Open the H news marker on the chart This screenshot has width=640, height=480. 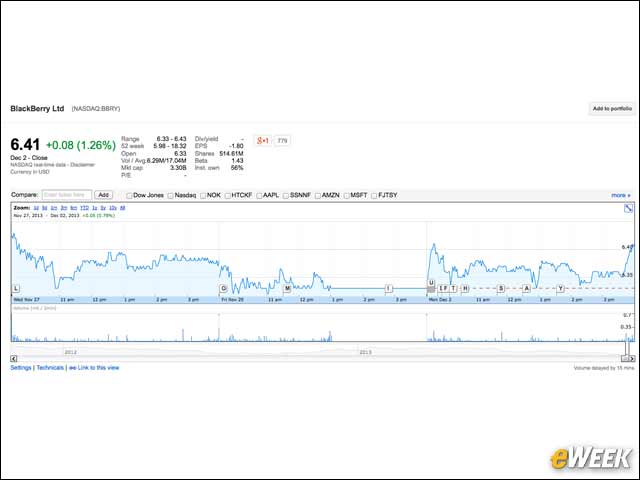(x=465, y=288)
